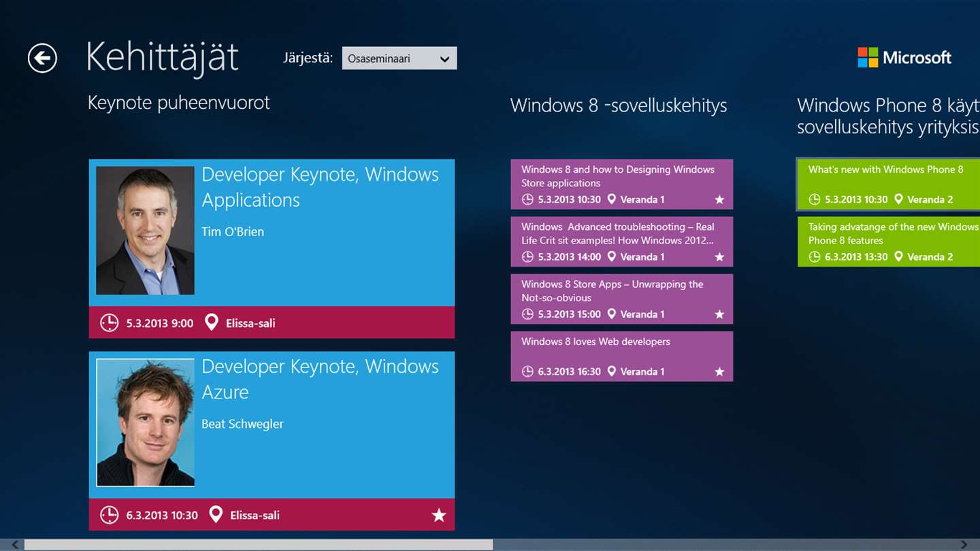Open the Järjestä sort dropdown
The image size is (980, 551).
pos(399,59)
